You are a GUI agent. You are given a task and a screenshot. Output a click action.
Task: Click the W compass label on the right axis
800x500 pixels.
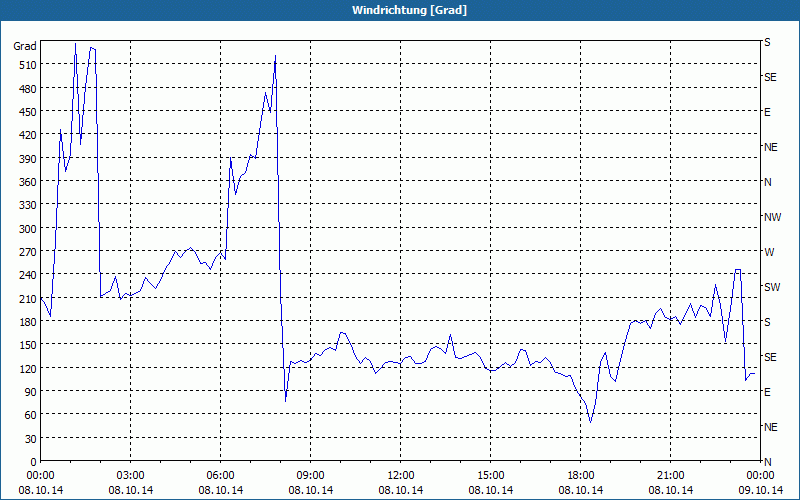pyautogui.click(x=769, y=252)
